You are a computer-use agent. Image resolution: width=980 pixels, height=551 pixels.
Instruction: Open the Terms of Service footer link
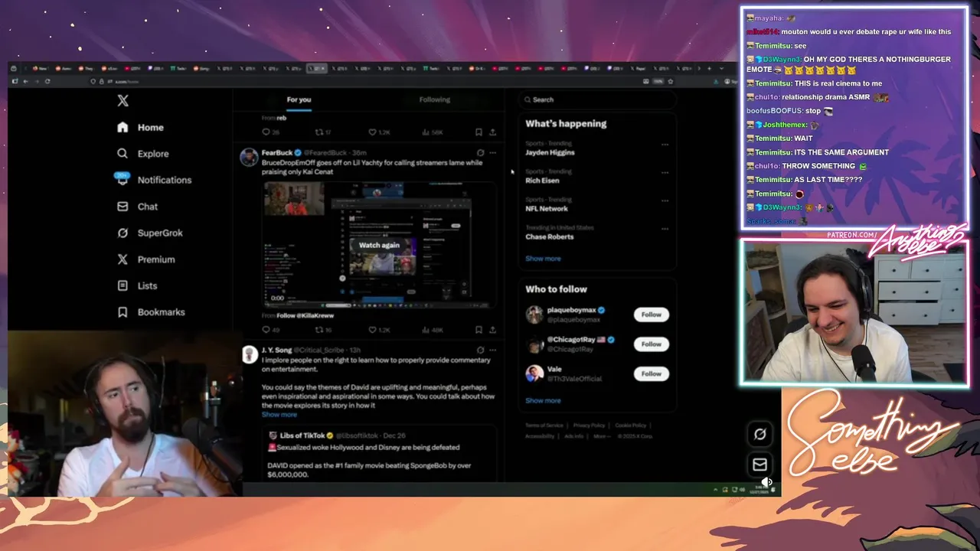click(544, 425)
